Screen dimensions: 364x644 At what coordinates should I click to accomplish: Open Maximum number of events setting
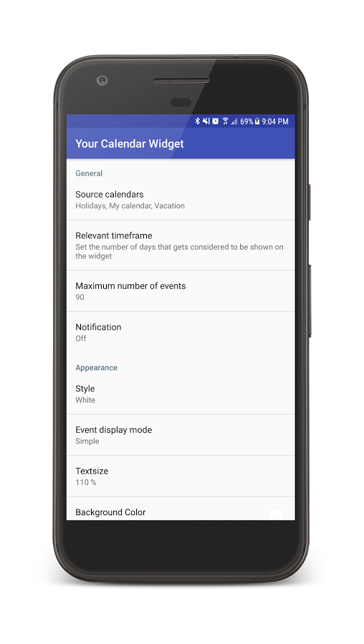tap(181, 291)
